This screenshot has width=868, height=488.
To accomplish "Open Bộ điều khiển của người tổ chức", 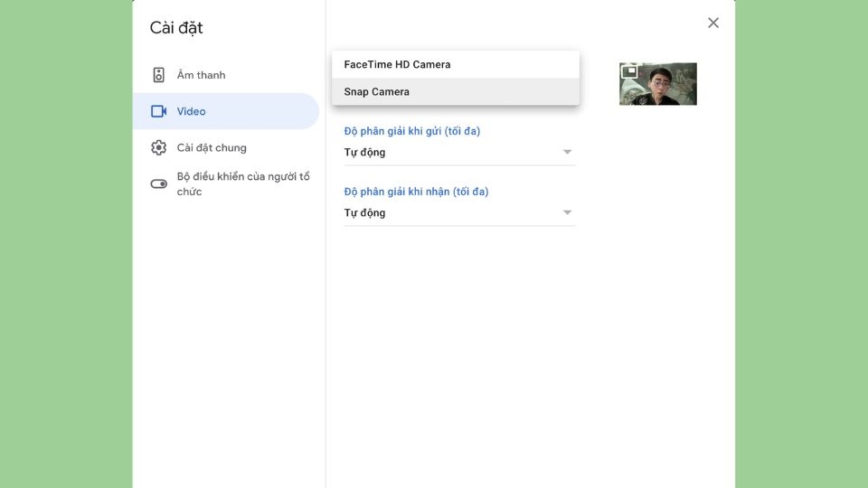I will click(226, 183).
